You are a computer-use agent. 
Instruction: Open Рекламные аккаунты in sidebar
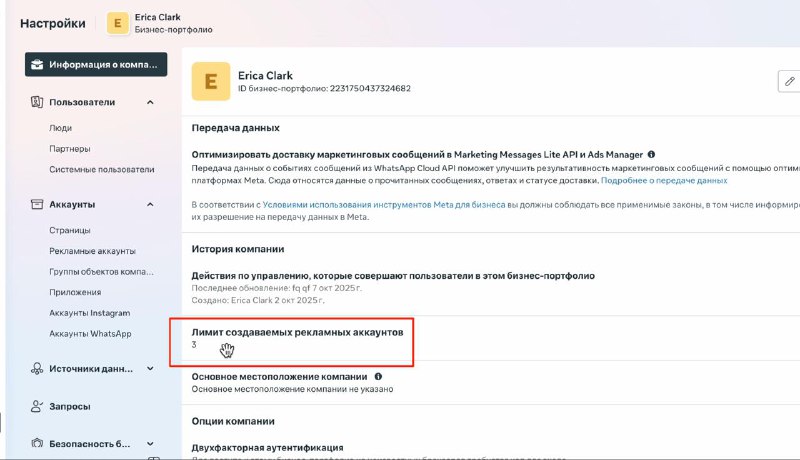[92, 251]
